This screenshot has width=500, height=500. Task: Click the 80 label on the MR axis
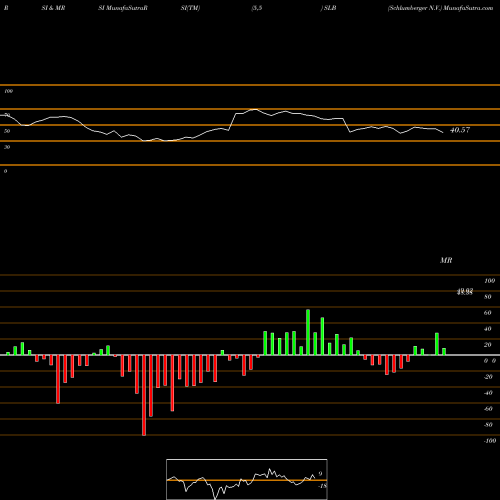[488, 297]
